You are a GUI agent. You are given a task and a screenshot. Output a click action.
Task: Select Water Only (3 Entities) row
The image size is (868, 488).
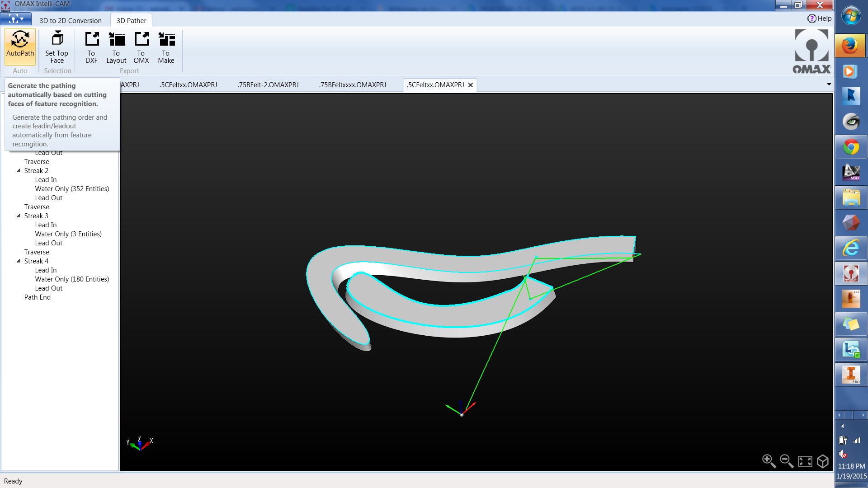(68, 234)
